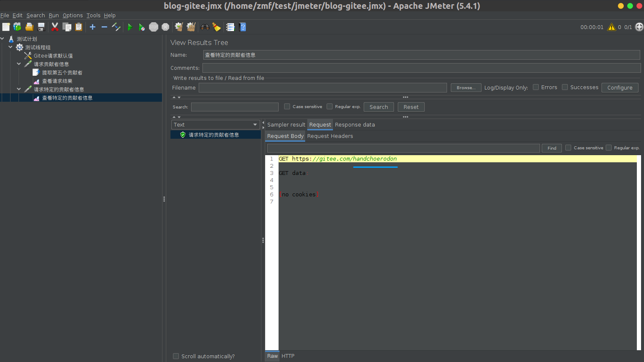Open Help with question mark icon

pos(242,27)
